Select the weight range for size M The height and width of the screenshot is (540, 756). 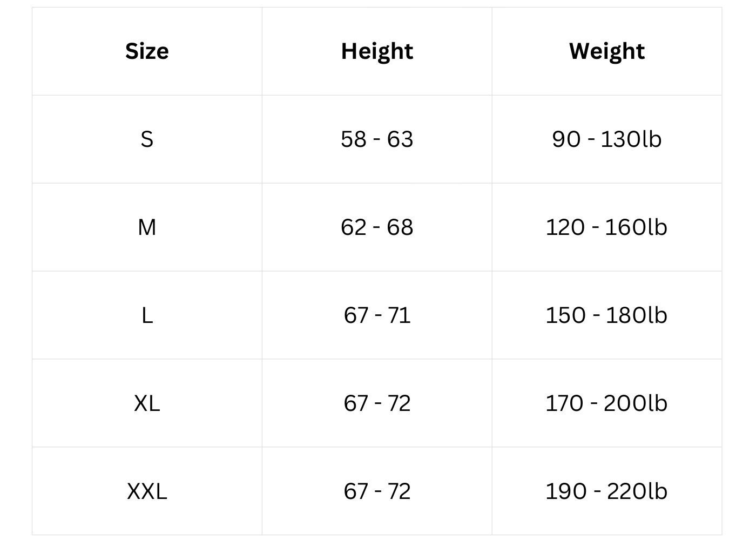(606, 227)
